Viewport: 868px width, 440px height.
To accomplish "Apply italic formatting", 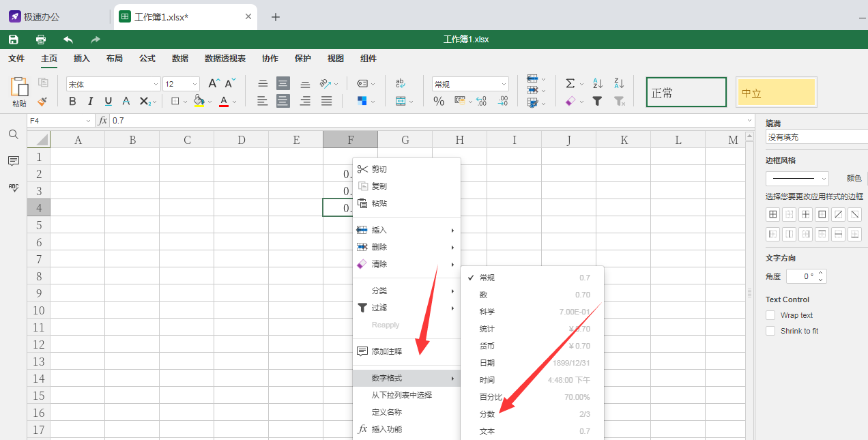I will pos(90,101).
